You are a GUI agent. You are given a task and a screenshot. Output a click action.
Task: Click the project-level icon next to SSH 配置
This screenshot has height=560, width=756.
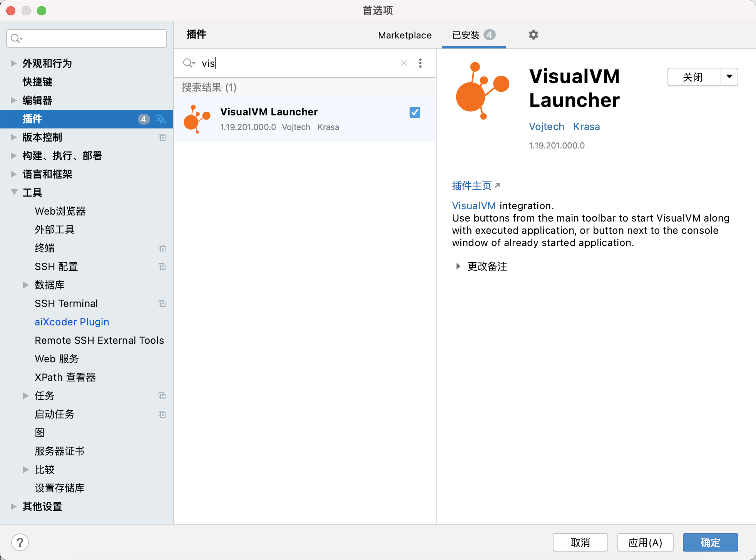tap(162, 267)
